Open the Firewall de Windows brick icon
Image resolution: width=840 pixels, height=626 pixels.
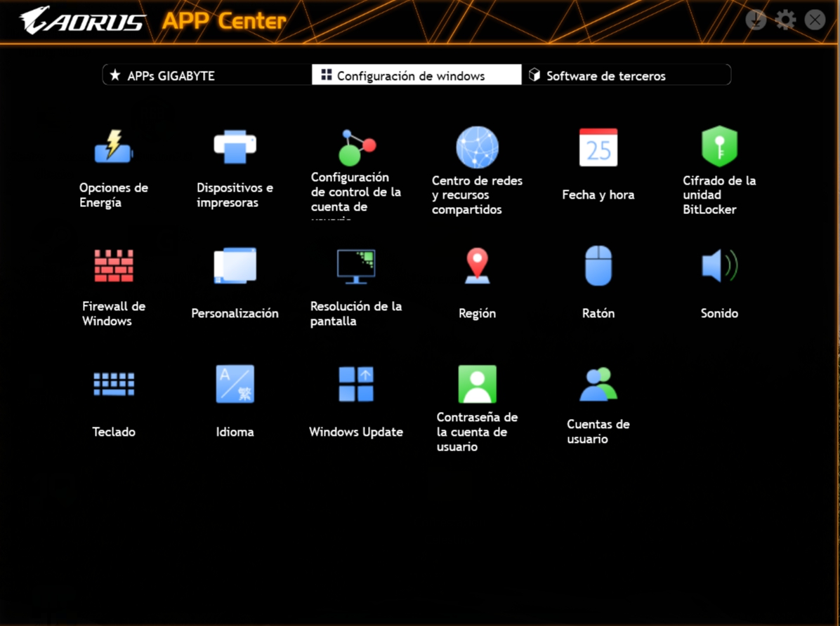pyautogui.click(x=114, y=265)
